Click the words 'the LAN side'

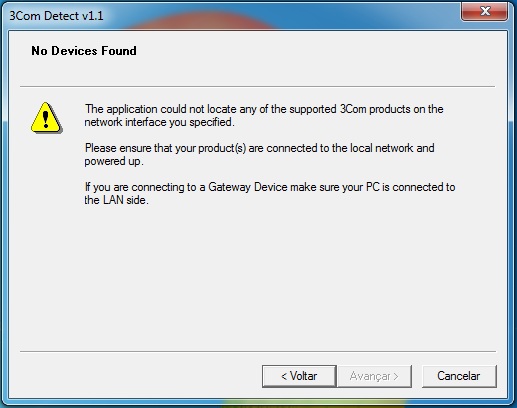coord(115,200)
